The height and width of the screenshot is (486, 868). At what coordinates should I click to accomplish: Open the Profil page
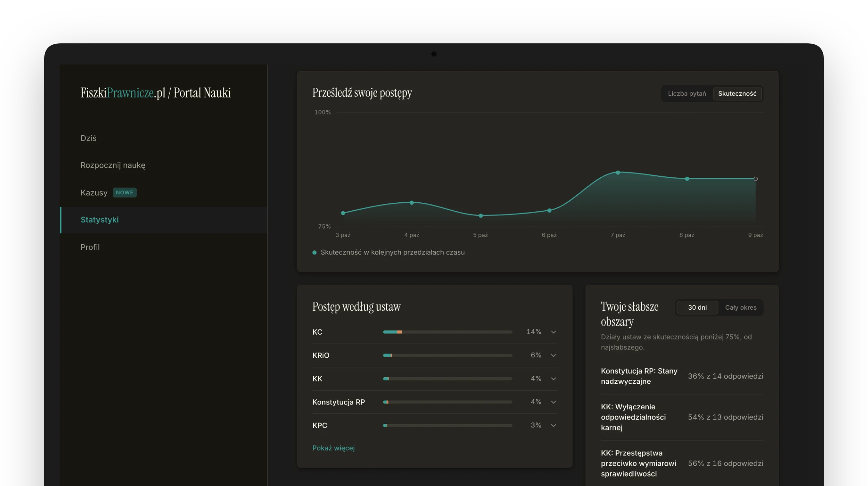90,247
